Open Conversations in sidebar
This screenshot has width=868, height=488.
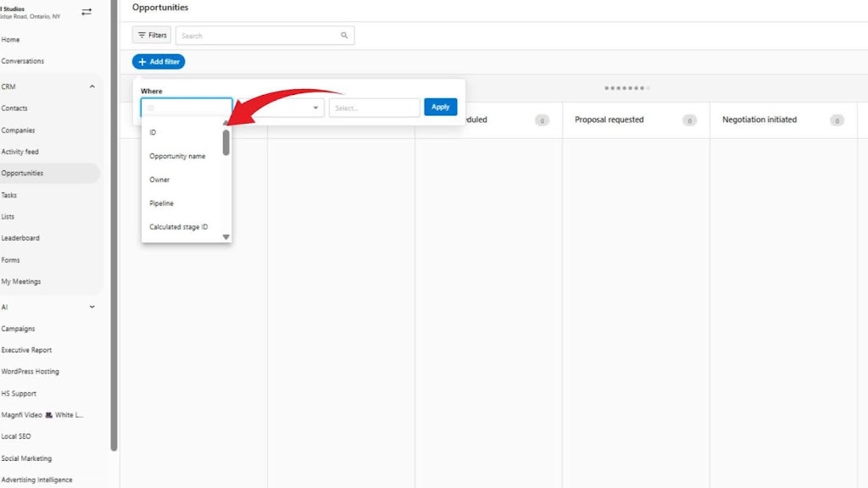click(22, 61)
